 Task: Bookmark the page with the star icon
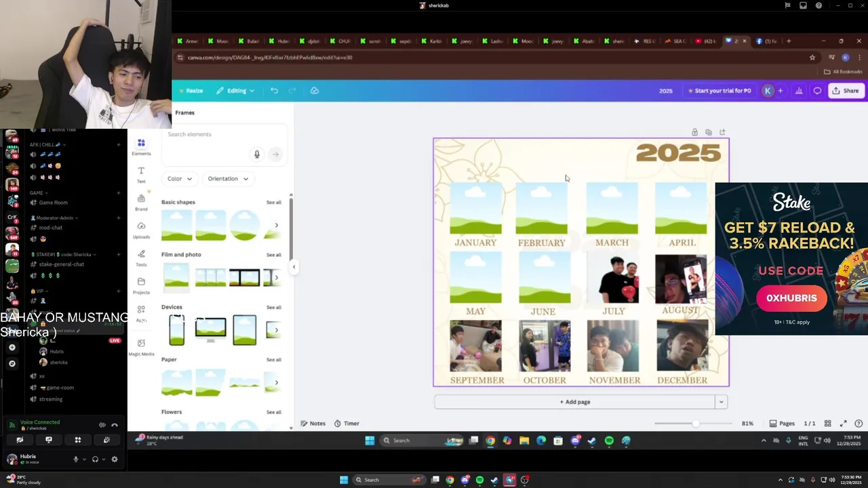[x=812, y=58]
